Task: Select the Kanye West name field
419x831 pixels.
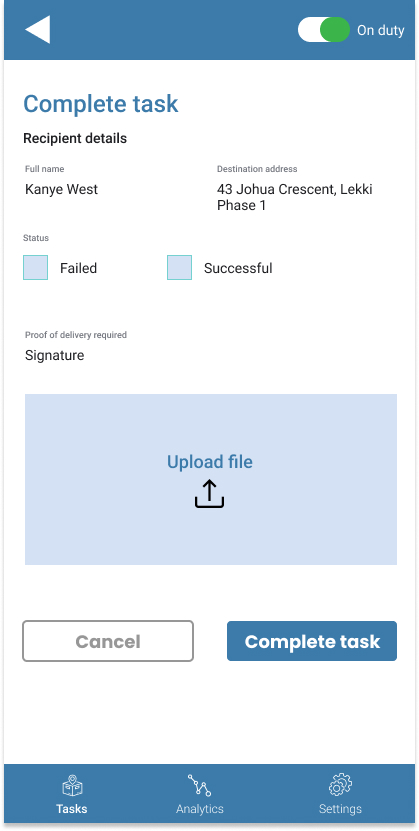Action: [x=61, y=190]
